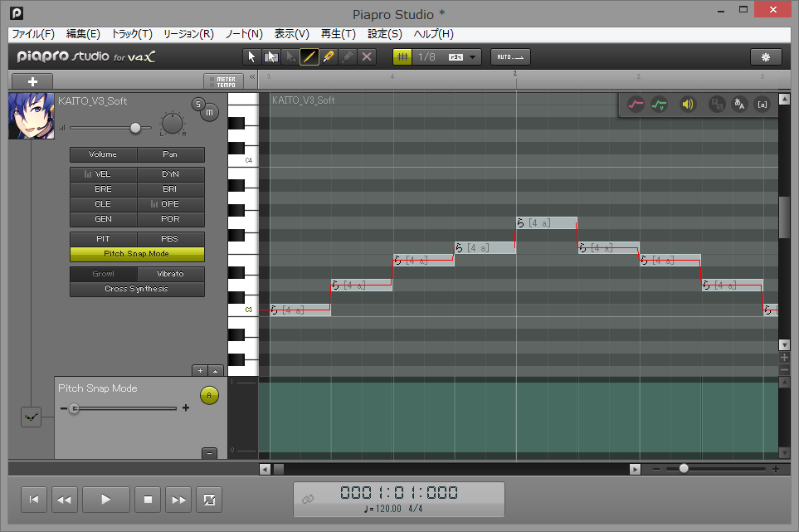This screenshot has height=532, width=799.
Task: Choose the OPE parameter
Action: 171,204
